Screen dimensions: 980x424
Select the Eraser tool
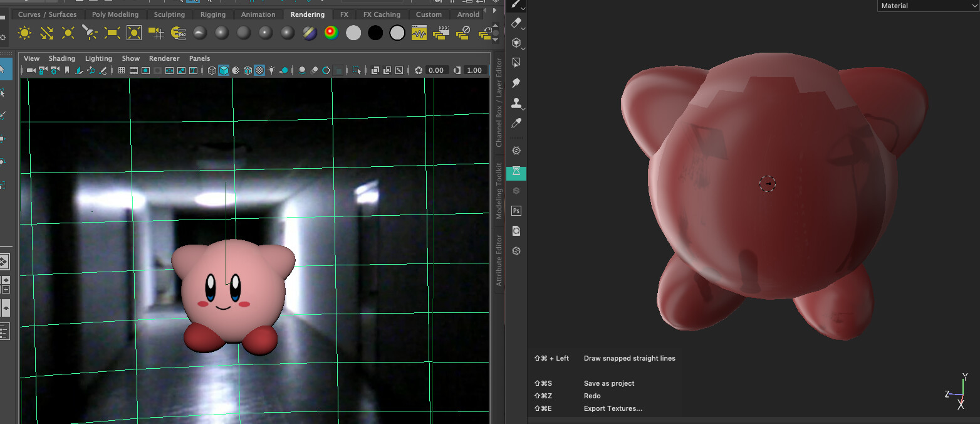point(515,24)
